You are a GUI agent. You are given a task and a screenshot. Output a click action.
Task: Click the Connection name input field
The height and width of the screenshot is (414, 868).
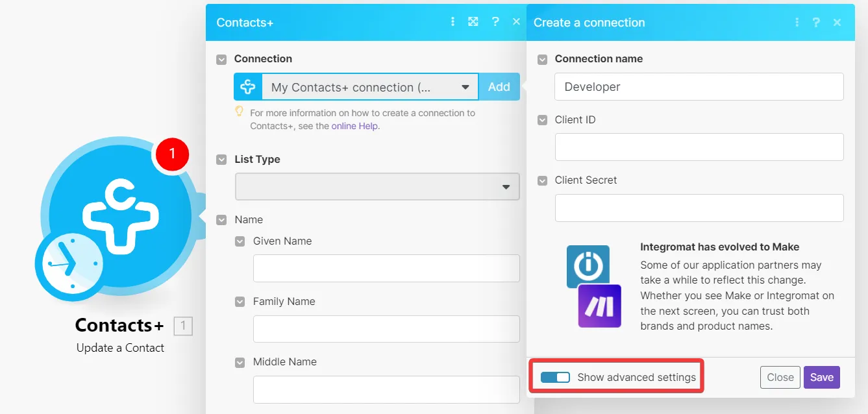click(x=699, y=86)
